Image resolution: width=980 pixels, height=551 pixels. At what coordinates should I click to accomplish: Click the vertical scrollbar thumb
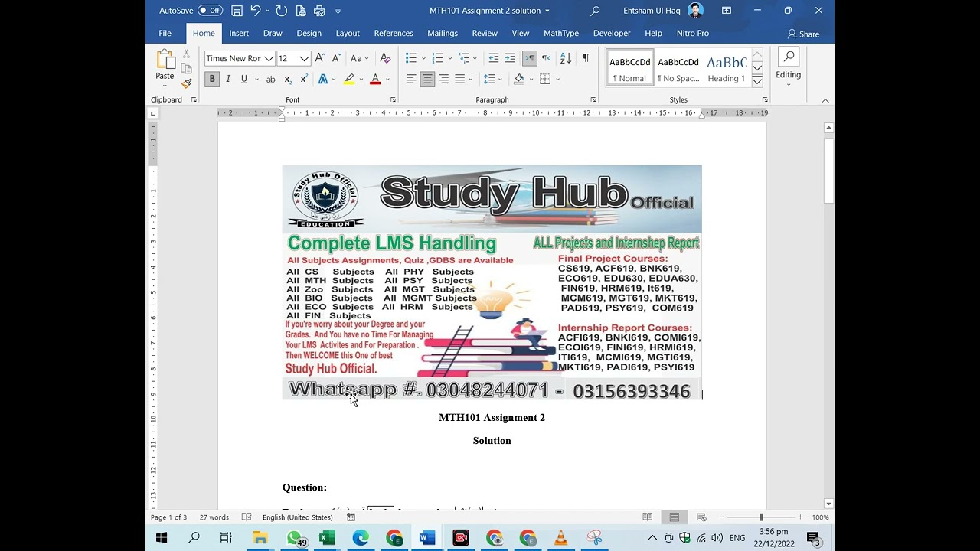tap(828, 169)
